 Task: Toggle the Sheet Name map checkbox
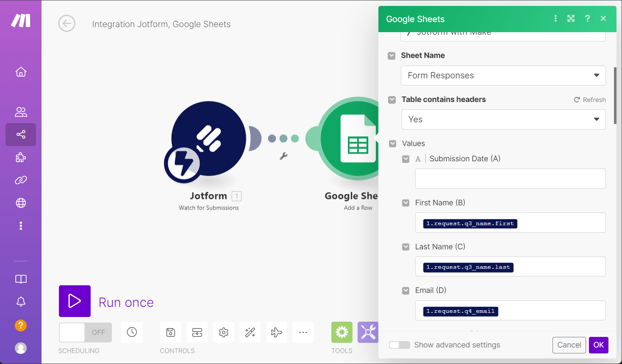[392, 55]
